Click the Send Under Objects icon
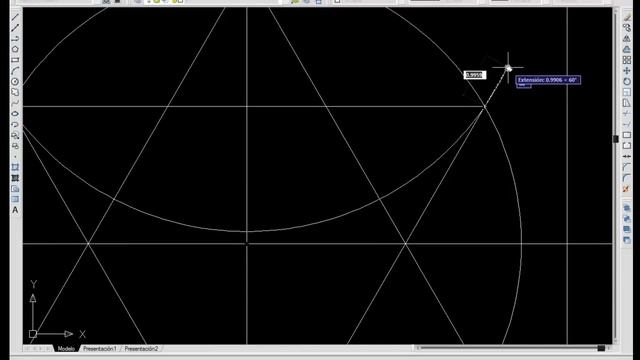This screenshot has height=360, width=640. [627, 240]
